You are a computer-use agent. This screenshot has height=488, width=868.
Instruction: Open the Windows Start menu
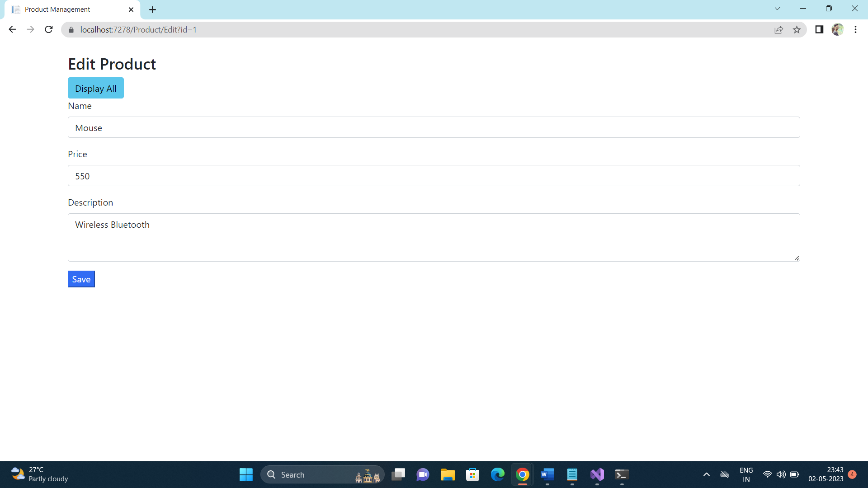(x=246, y=475)
